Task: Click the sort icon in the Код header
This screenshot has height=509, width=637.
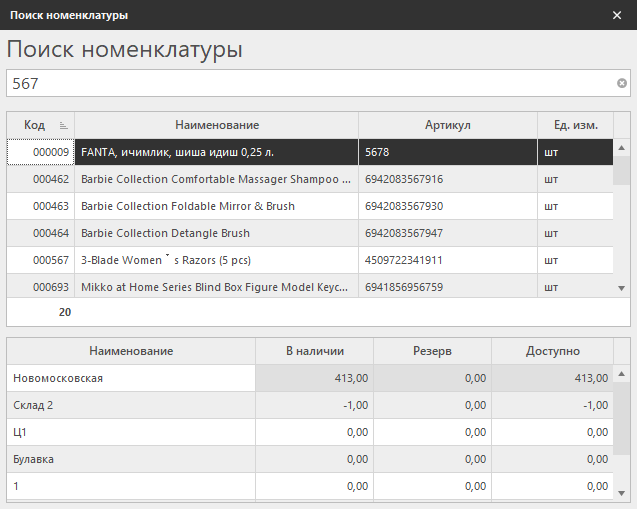Action: tap(64, 125)
